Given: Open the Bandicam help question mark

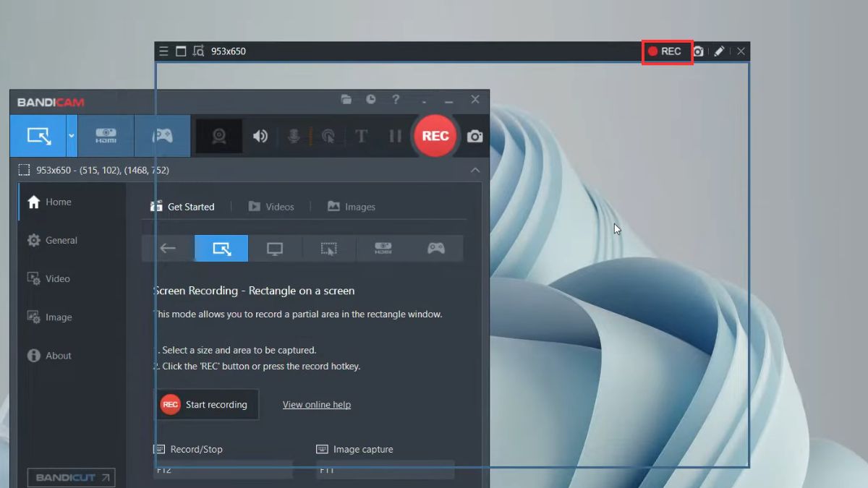Looking at the screenshot, I should pos(396,99).
